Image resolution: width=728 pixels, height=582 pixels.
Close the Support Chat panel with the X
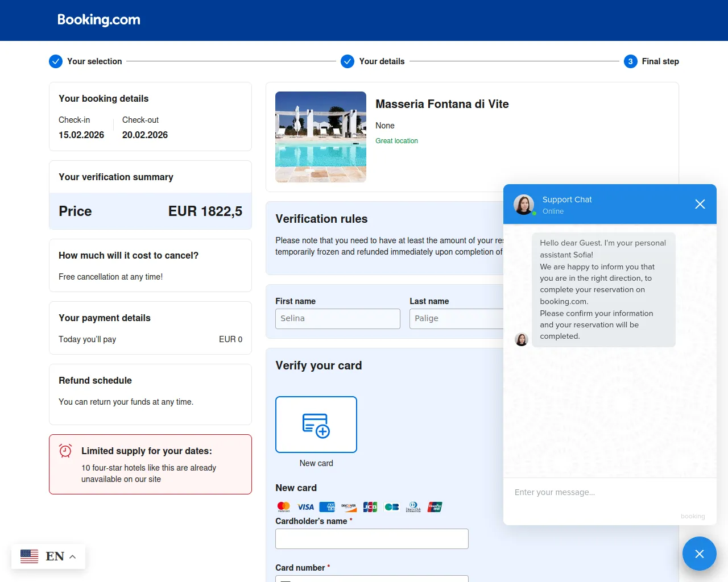click(x=700, y=204)
